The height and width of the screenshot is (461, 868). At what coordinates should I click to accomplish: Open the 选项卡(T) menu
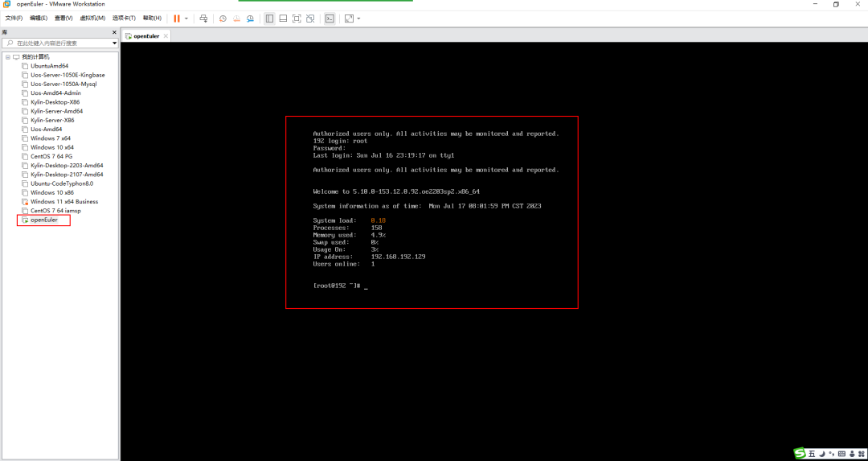(124, 19)
